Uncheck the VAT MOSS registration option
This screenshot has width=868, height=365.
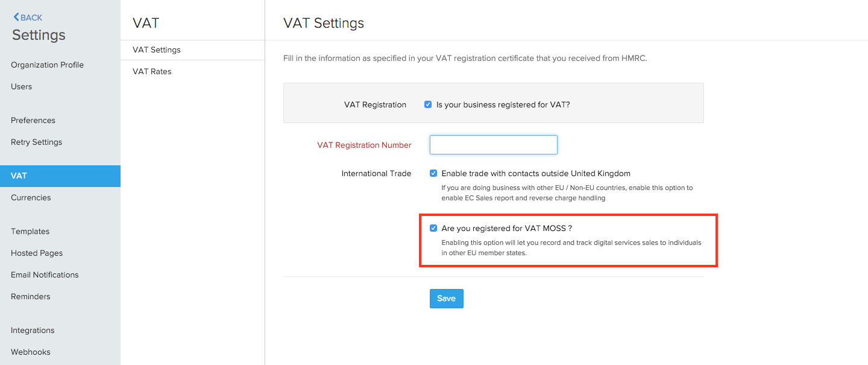[433, 228]
